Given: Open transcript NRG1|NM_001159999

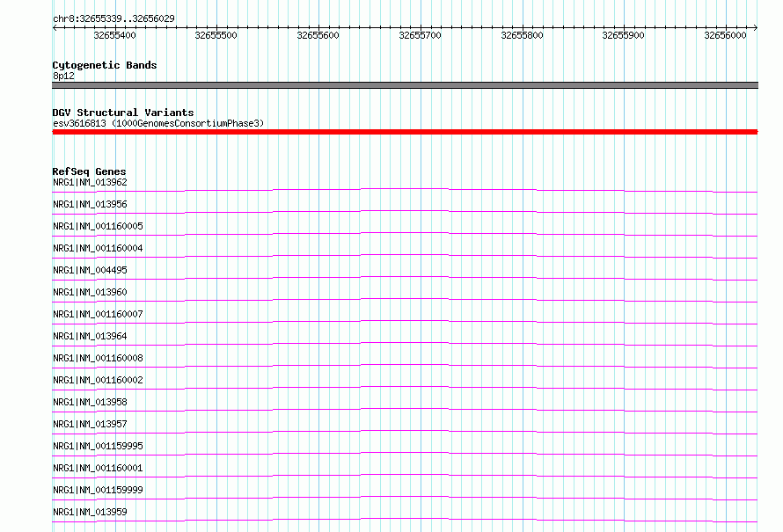Looking at the screenshot, I should (x=98, y=490).
